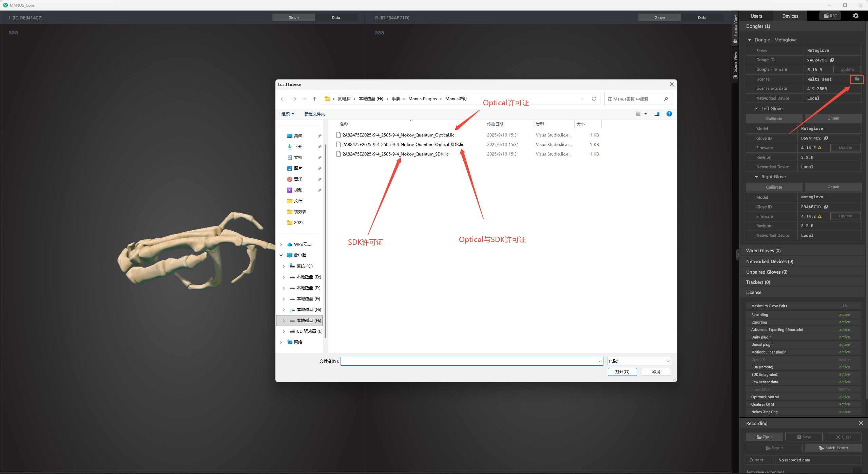Viewport: 868px width, 474px height.
Task: Select Data tab for right hand R
Action: (702, 18)
